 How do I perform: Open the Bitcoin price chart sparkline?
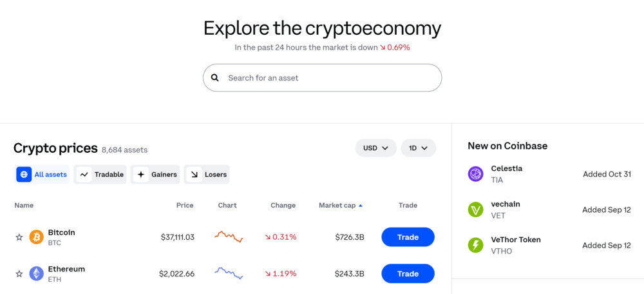point(228,237)
